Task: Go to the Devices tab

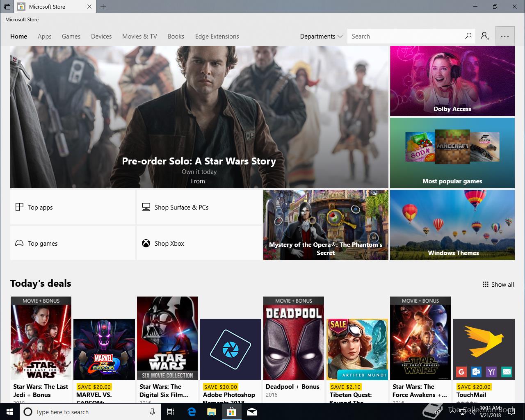Action: point(101,36)
